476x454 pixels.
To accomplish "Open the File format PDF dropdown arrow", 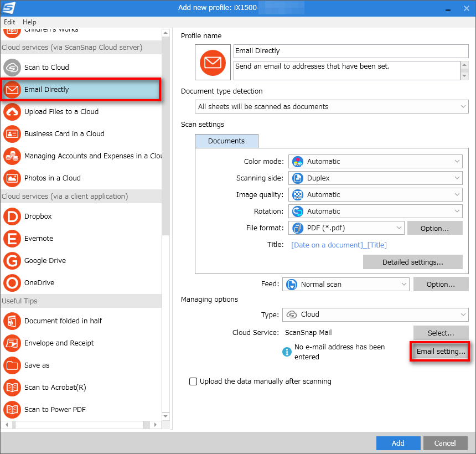I will click(x=399, y=228).
